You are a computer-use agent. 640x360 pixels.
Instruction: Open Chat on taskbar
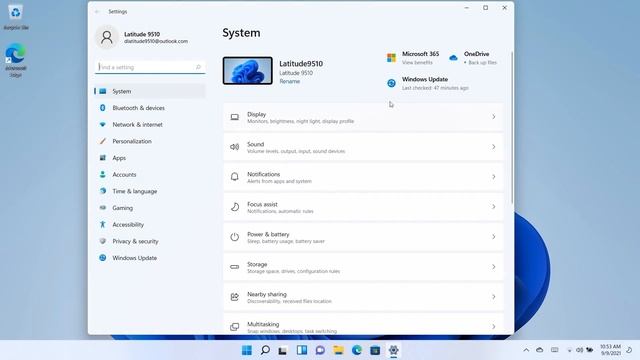click(320, 350)
